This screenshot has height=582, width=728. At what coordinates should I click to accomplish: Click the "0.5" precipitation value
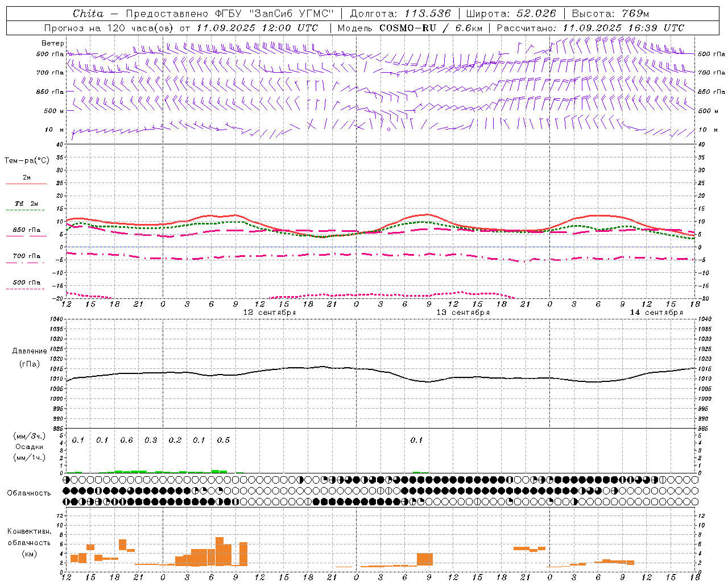tap(224, 440)
